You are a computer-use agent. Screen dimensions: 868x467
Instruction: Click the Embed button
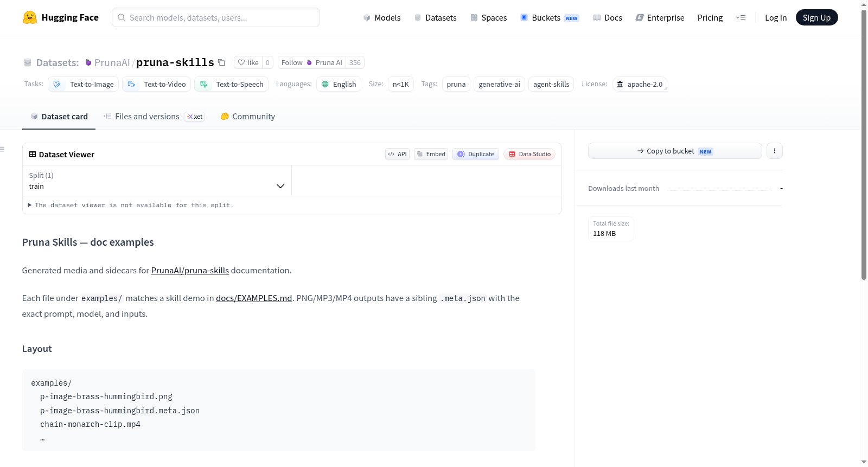[431, 154]
